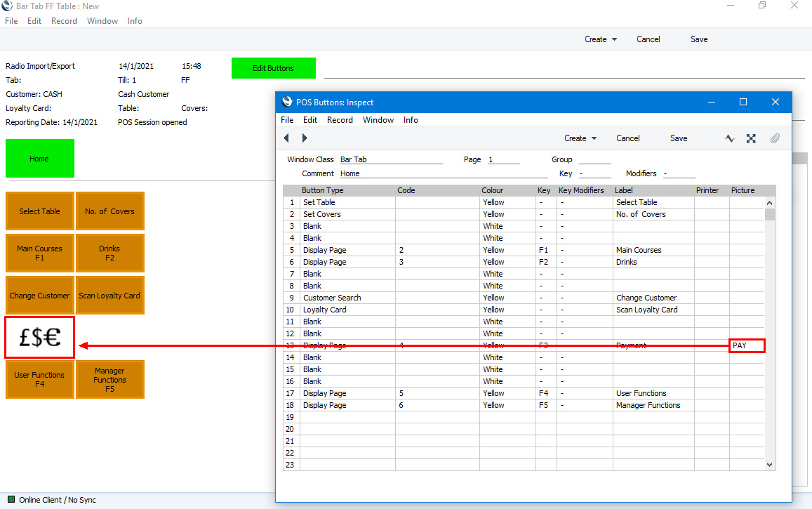Click Manager Functions label in row 18
The image size is (812, 509).
(653, 405)
